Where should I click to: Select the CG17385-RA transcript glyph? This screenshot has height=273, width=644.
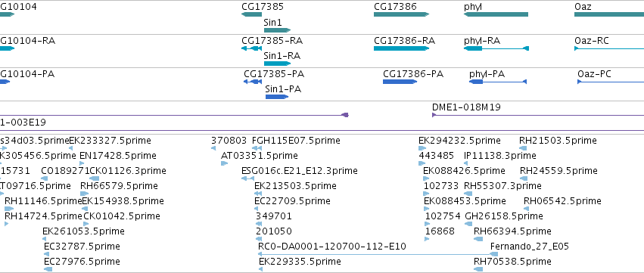click(251, 48)
